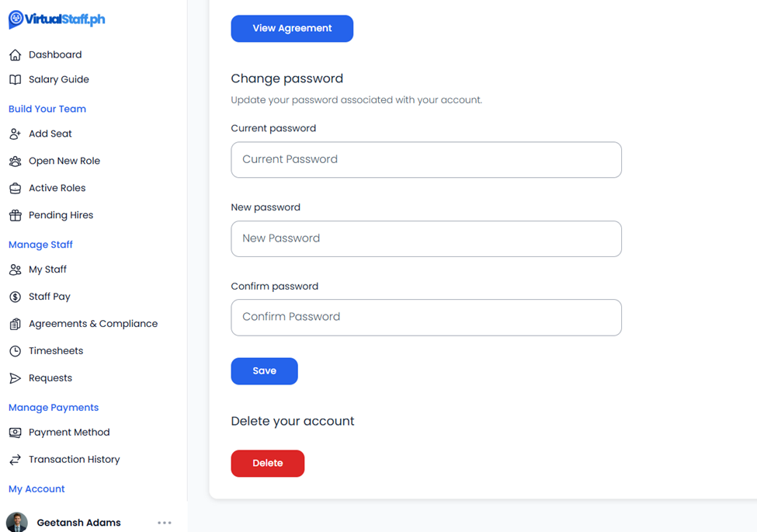This screenshot has width=757, height=532.
Task: Click the VirtualStaff.ph logo
Action: pos(57,19)
